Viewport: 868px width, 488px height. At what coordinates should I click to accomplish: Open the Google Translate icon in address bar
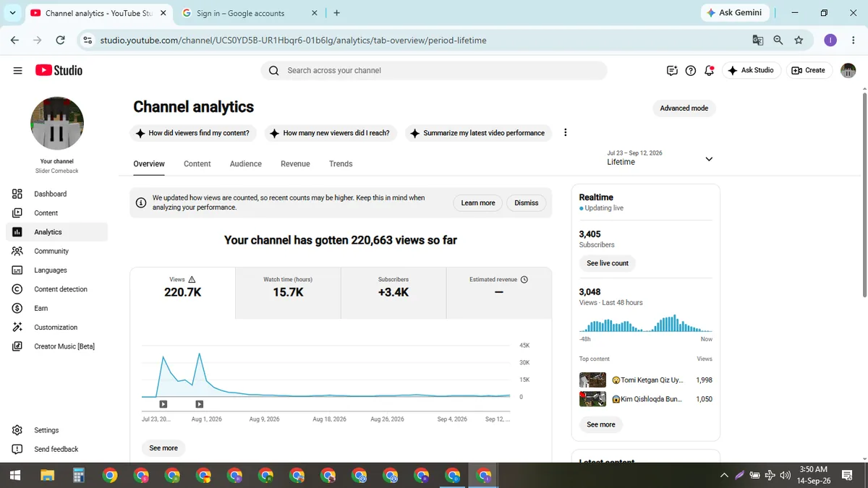[758, 40]
